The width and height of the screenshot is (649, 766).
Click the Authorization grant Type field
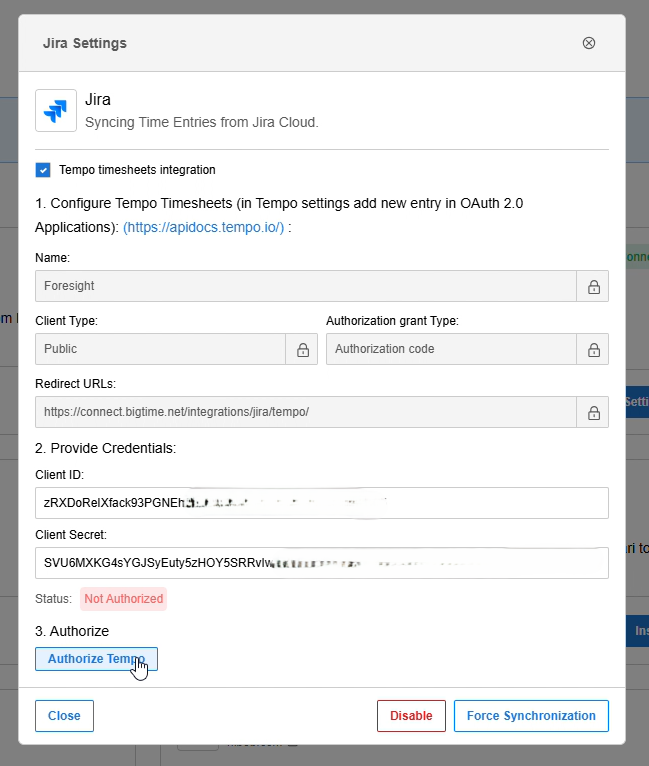point(451,349)
